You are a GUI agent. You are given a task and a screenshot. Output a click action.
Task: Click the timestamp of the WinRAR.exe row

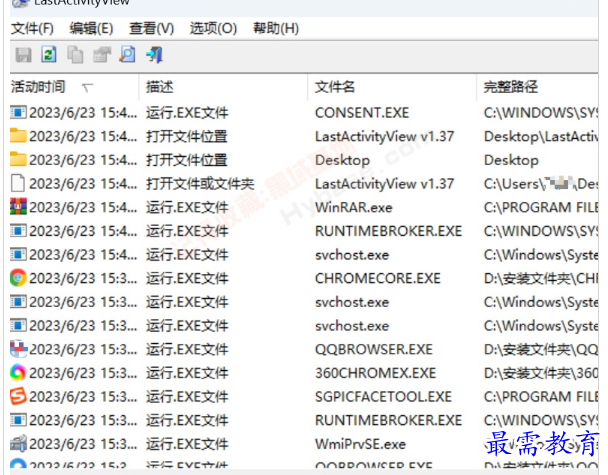pyautogui.click(x=83, y=207)
